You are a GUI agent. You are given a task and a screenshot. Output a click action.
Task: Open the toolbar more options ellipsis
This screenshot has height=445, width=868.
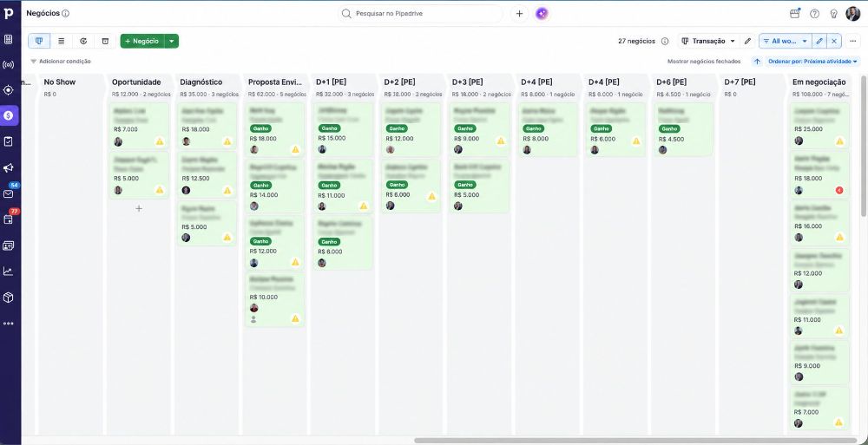(853, 41)
